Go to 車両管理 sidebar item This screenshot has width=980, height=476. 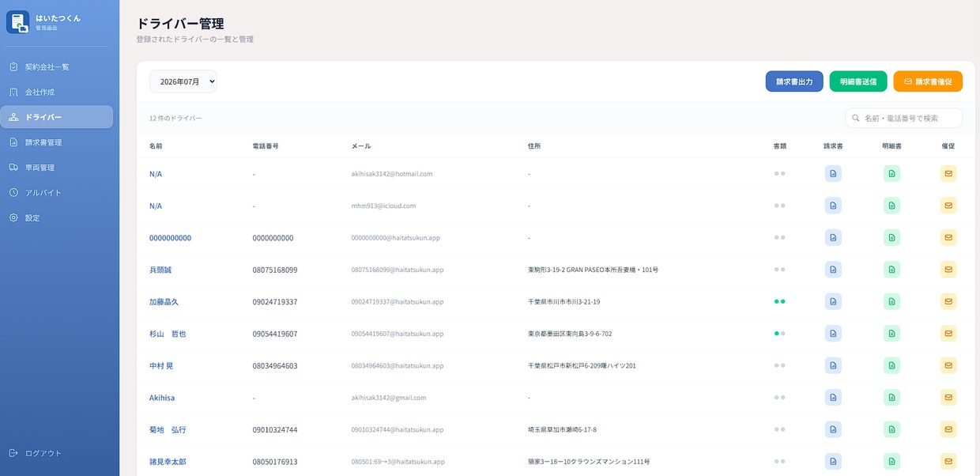tap(56, 168)
